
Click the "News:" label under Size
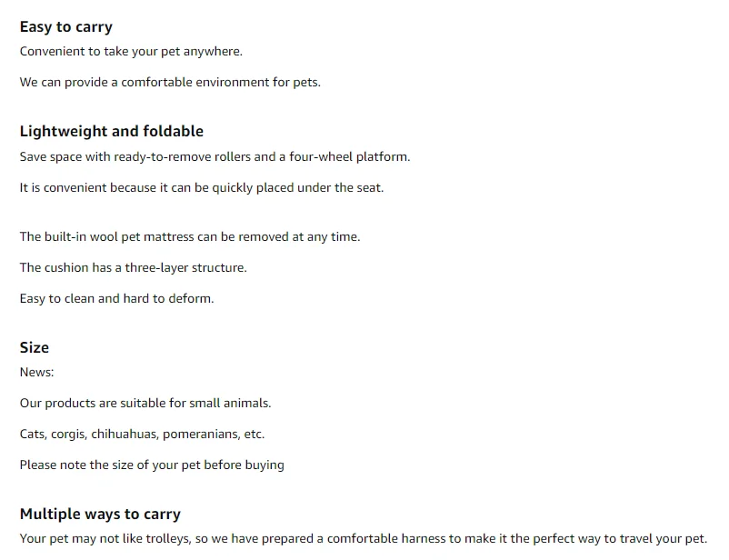[x=37, y=373]
